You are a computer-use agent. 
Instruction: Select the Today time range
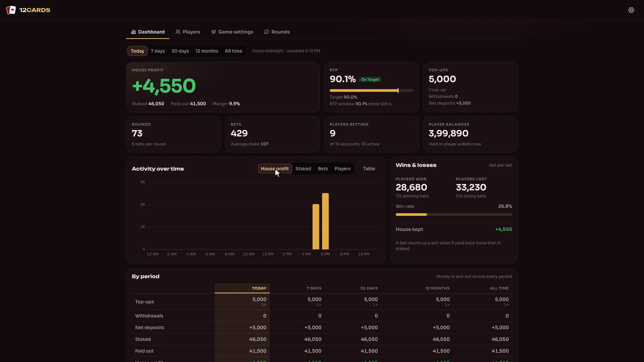138,51
